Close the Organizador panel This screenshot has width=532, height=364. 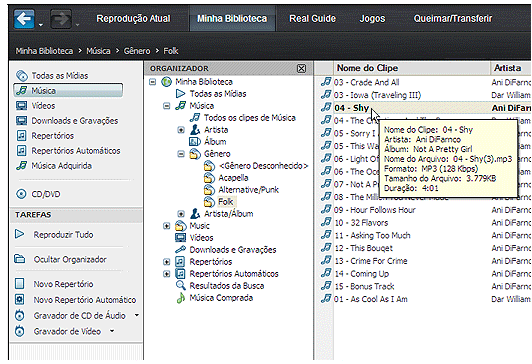tap(301, 69)
